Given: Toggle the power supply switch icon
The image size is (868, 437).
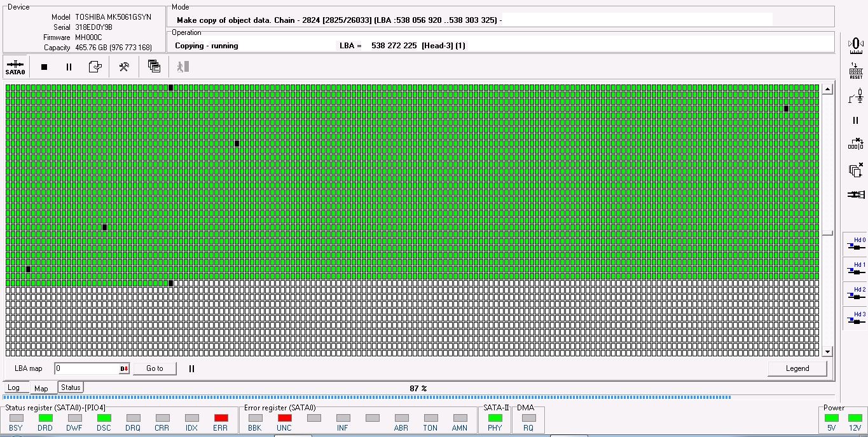Looking at the screenshot, I should coord(856,96).
